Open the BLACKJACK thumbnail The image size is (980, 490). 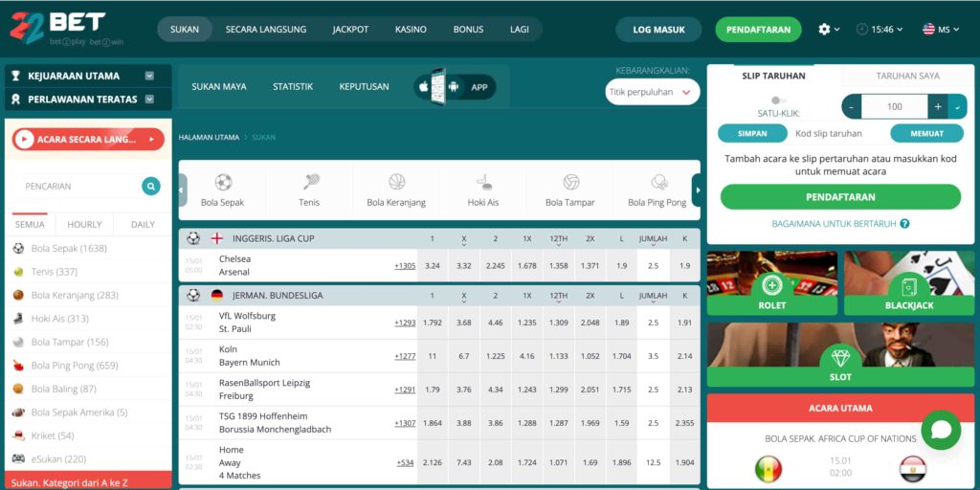click(x=909, y=283)
